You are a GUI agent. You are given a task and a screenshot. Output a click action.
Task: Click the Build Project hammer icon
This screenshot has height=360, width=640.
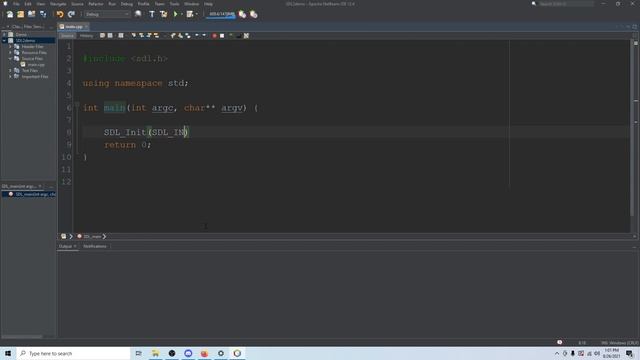point(152,14)
